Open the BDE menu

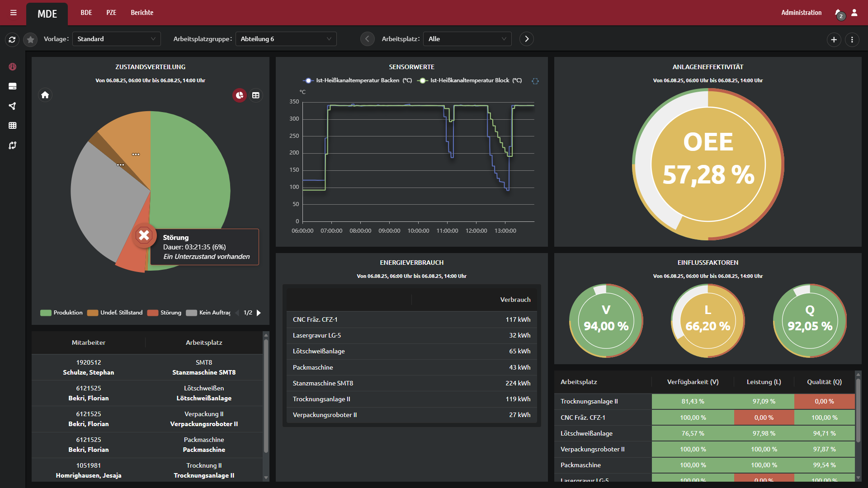(x=86, y=13)
